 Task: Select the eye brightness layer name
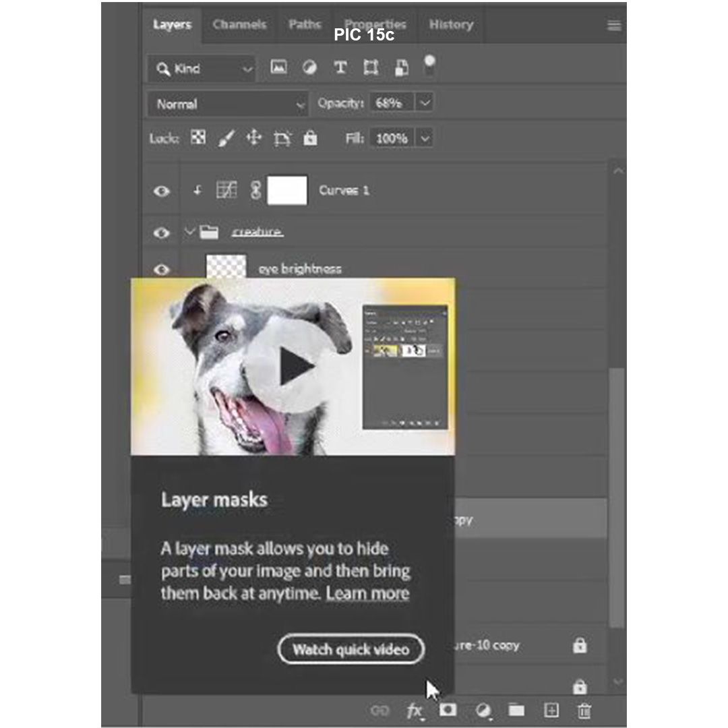coord(299,269)
